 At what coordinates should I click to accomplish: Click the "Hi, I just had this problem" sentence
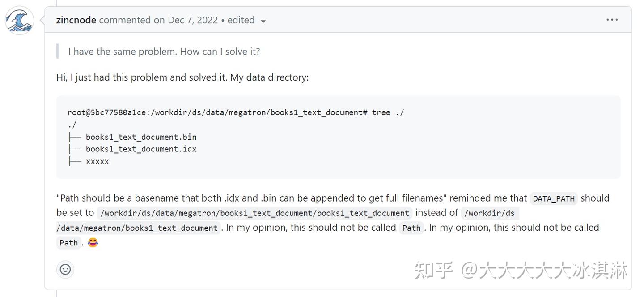point(182,77)
